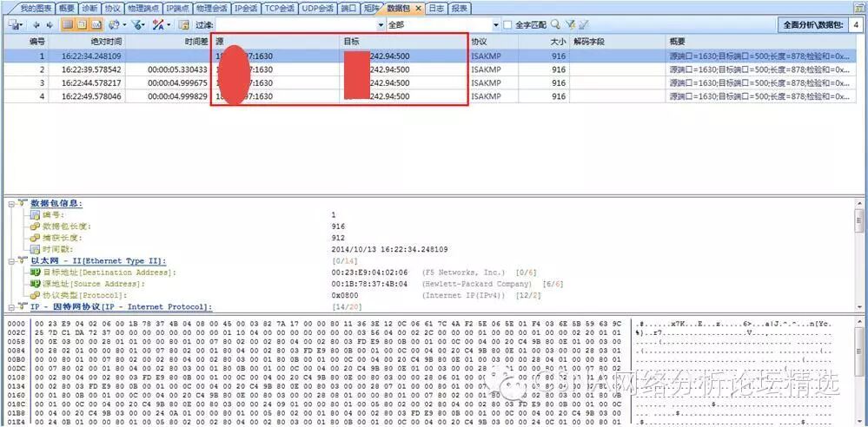Sort by the 绝对时间 column header

click(x=87, y=42)
